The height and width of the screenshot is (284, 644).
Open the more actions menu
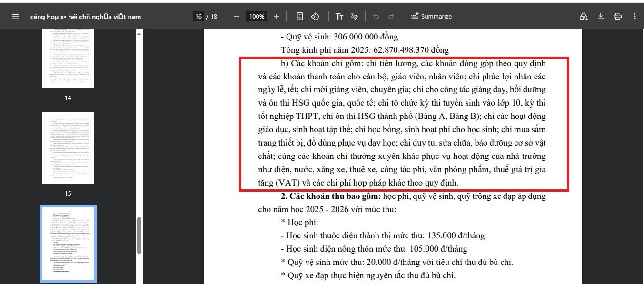click(x=635, y=16)
